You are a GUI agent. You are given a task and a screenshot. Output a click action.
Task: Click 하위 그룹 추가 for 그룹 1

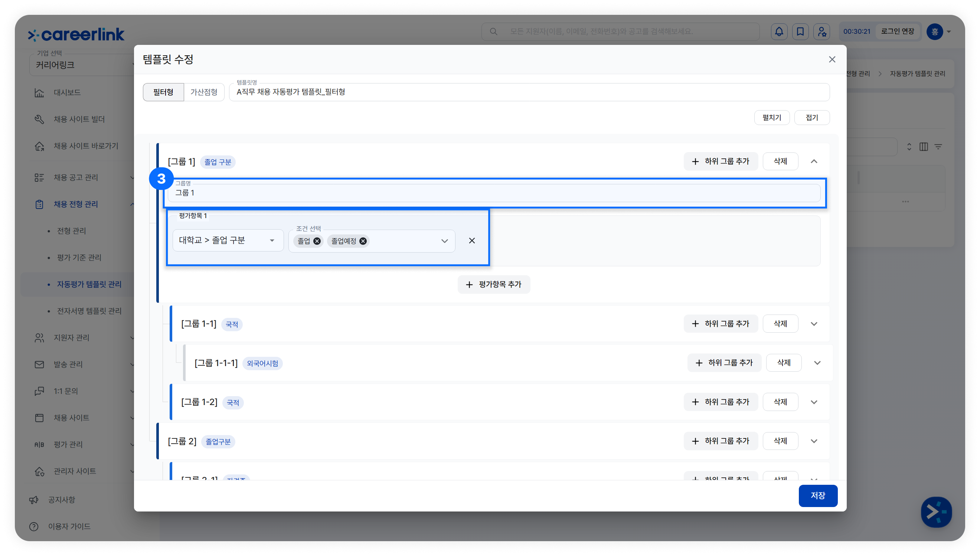pyautogui.click(x=721, y=161)
